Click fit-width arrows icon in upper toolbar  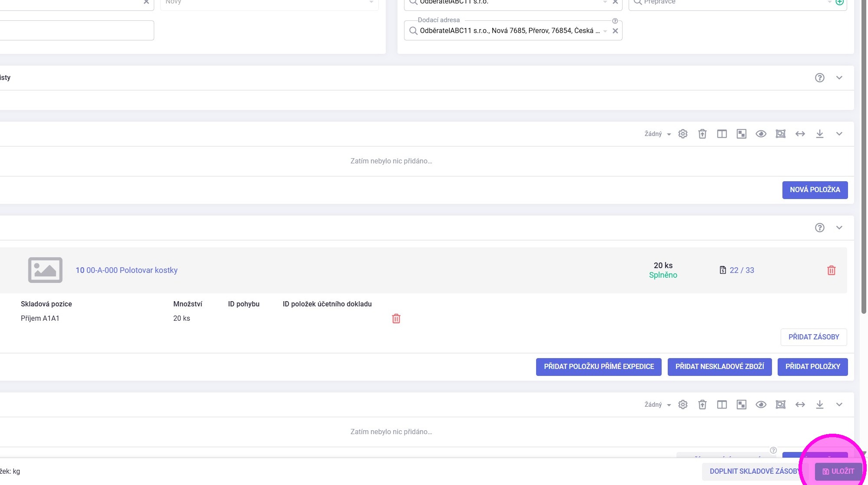pyautogui.click(x=800, y=134)
